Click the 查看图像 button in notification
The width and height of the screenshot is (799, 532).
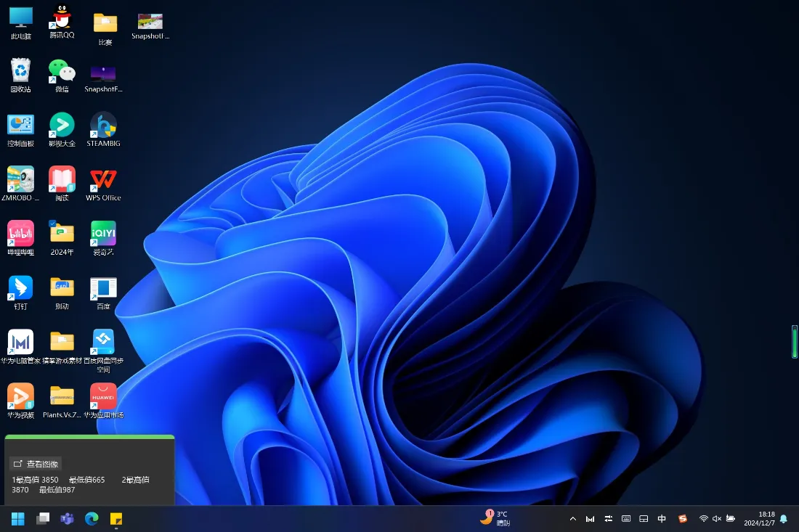pyautogui.click(x=36, y=464)
